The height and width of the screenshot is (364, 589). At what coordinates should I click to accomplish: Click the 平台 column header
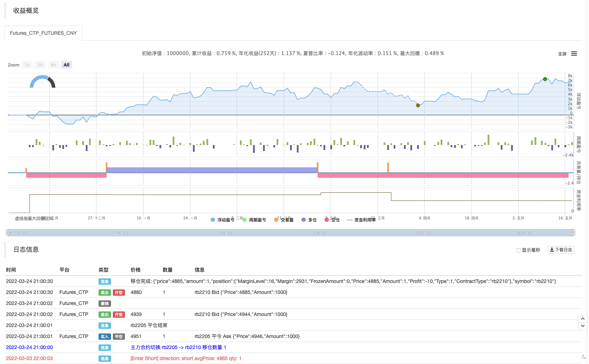64,270
